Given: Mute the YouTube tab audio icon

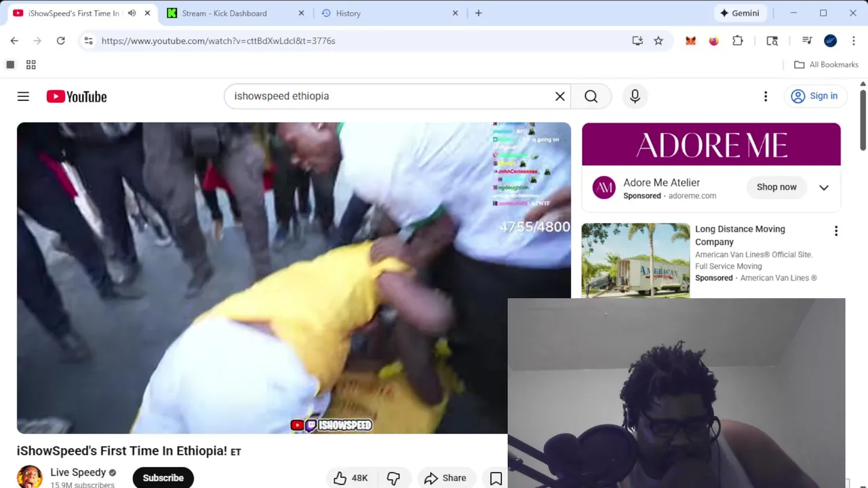Looking at the screenshot, I should pos(132,13).
